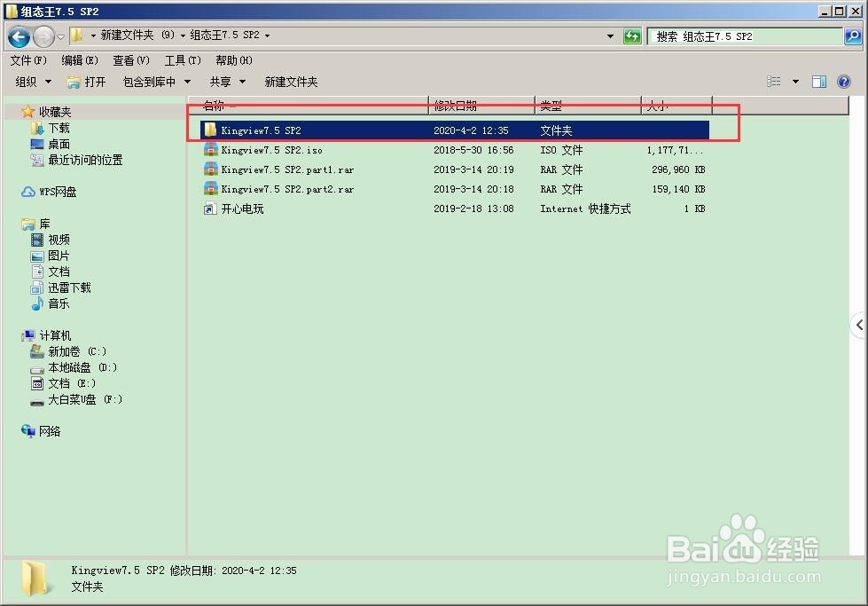The height and width of the screenshot is (606, 868).
Task: Focus the search 组态王7.5 SP2 box
Action: pos(746,36)
